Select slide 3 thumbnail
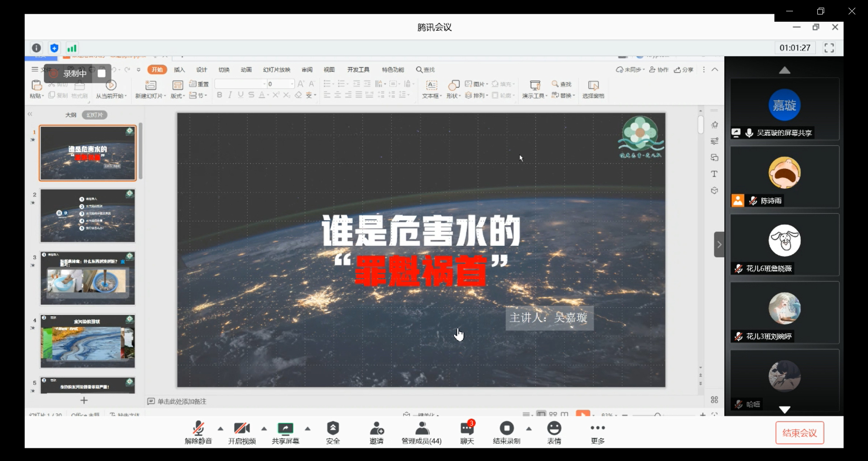 click(88, 278)
